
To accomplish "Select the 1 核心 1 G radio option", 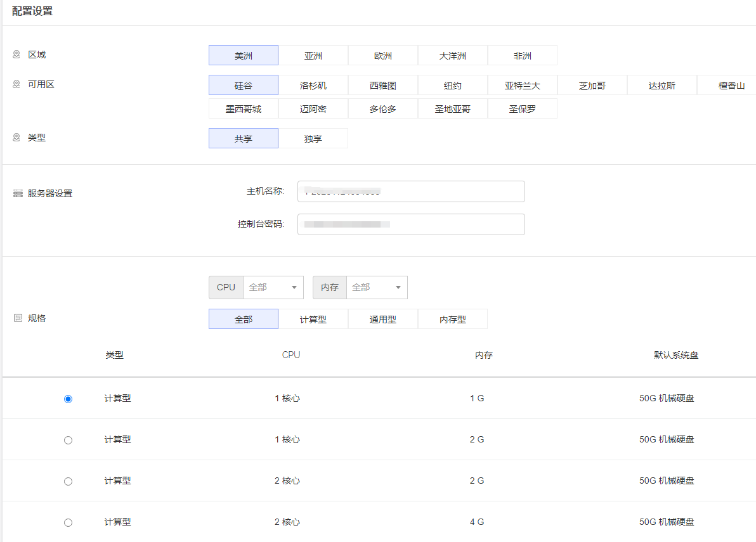I will tap(68, 399).
